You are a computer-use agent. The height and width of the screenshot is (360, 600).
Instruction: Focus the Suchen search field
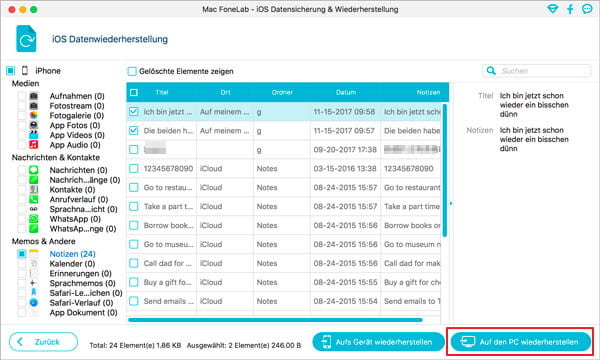pos(537,71)
